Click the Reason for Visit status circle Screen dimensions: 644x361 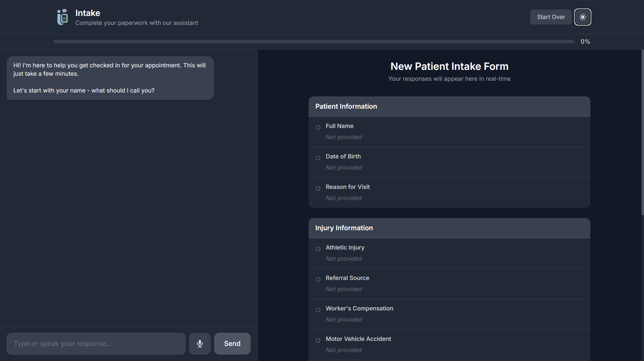(318, 188)
